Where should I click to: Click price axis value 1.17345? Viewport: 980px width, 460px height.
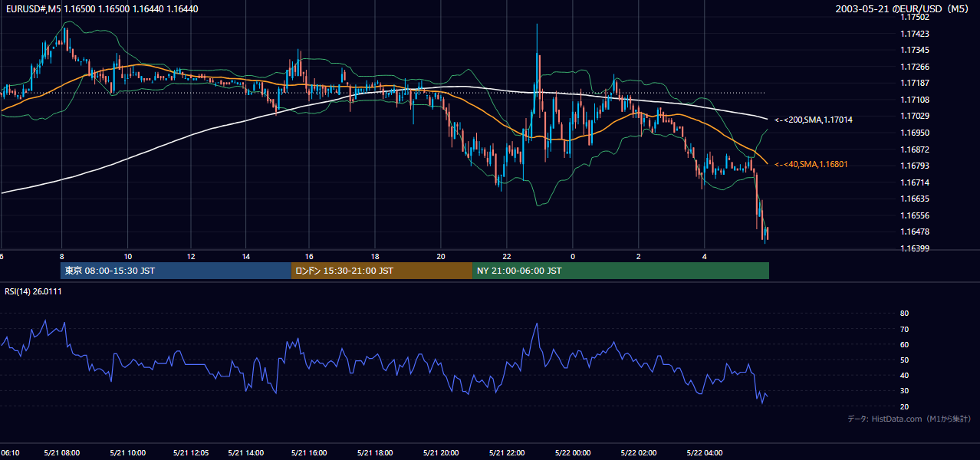click(x=914, y=50)
